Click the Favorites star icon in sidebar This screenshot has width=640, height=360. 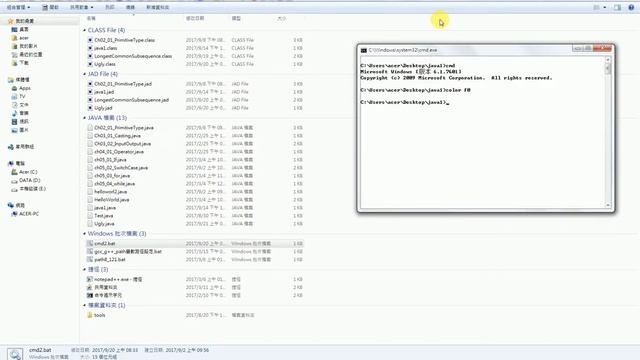[11, 21]
